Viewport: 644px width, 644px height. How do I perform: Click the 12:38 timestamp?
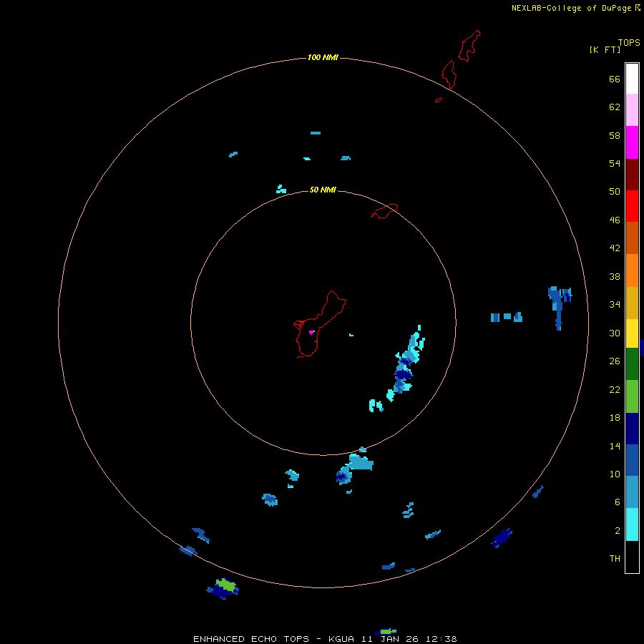(x=441, y=639)
